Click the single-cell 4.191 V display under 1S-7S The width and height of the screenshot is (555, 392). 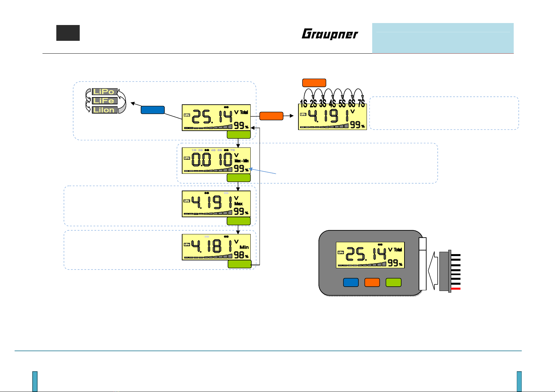[332, 117]
